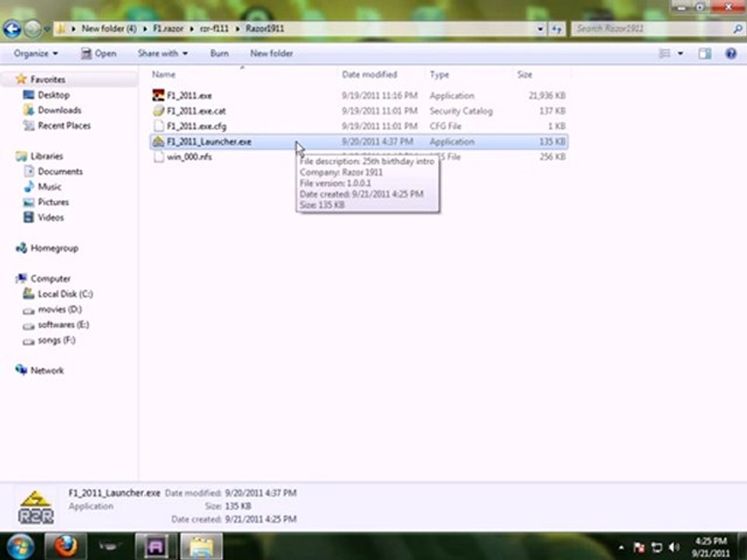Select Network in navigation pane
Viewport: 747px width, 560px height.
(47, 370)
